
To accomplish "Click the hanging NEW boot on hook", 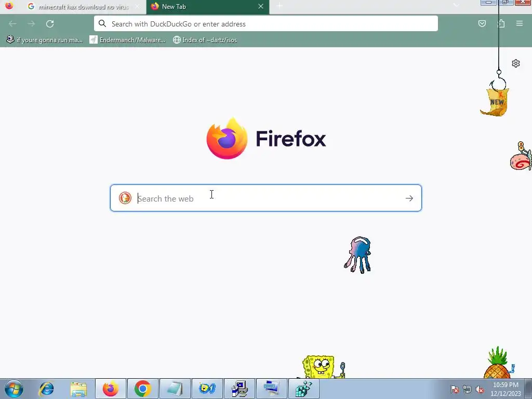I will [495, 101].
